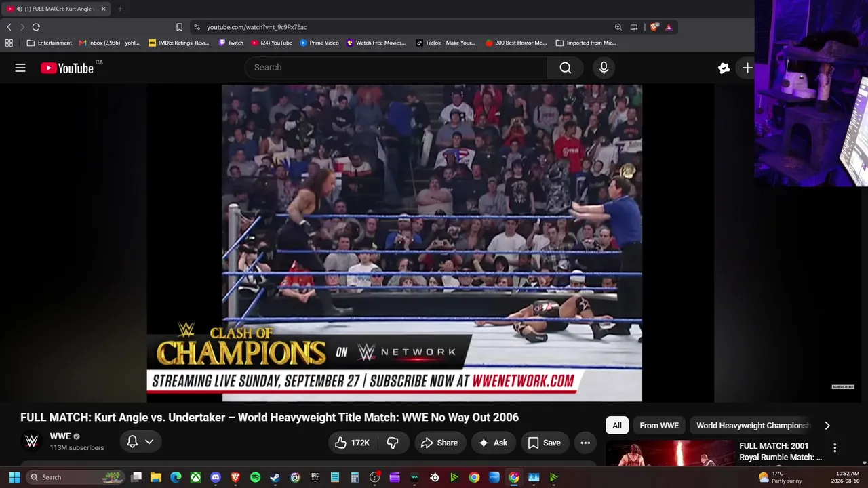Screen dimensions: 868x488
Task: Open the TikTok bookmark
Action: (x=446, y=43)
